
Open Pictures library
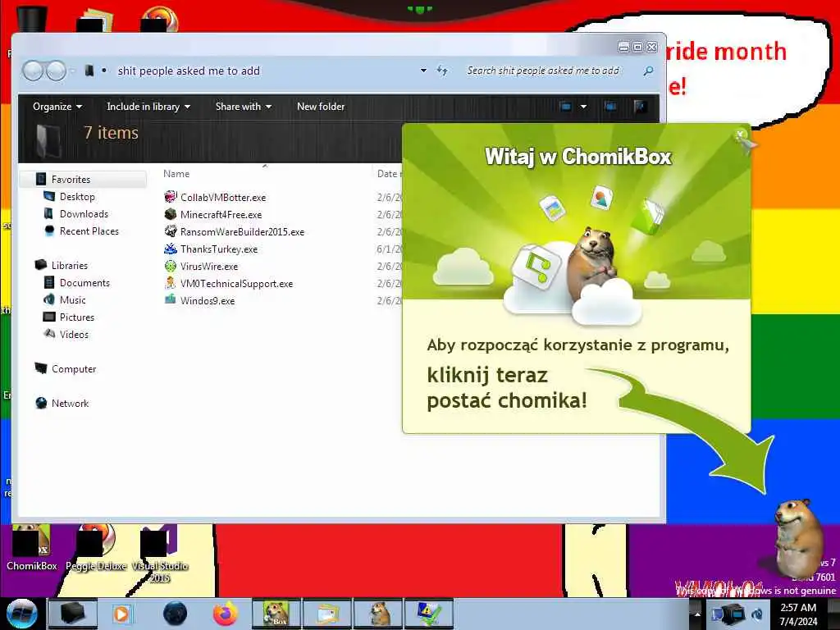tap(76, 317)
